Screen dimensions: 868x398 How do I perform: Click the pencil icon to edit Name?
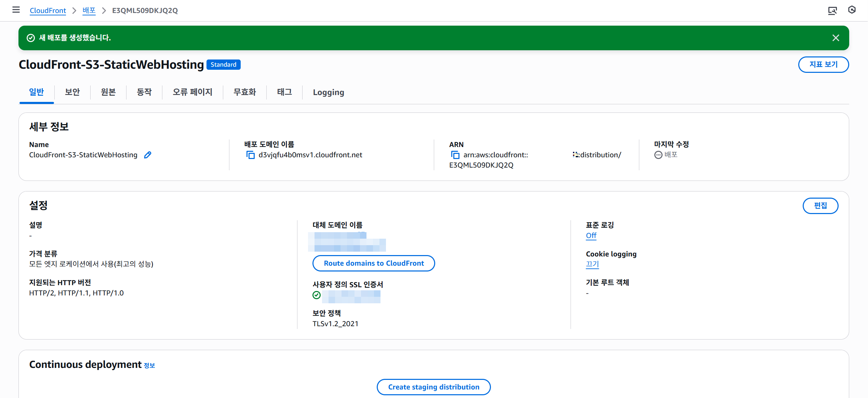(147, 155)
